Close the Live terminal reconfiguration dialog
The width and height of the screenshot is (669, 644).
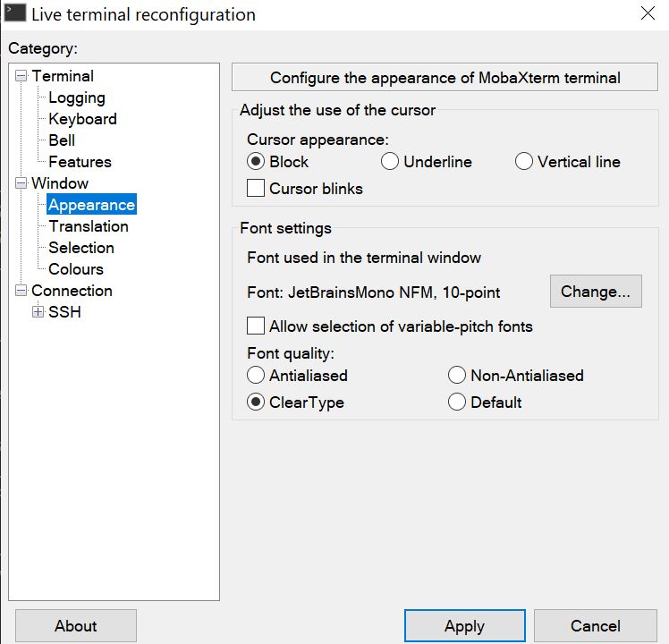pyautogui.click(x=648, y=13)
